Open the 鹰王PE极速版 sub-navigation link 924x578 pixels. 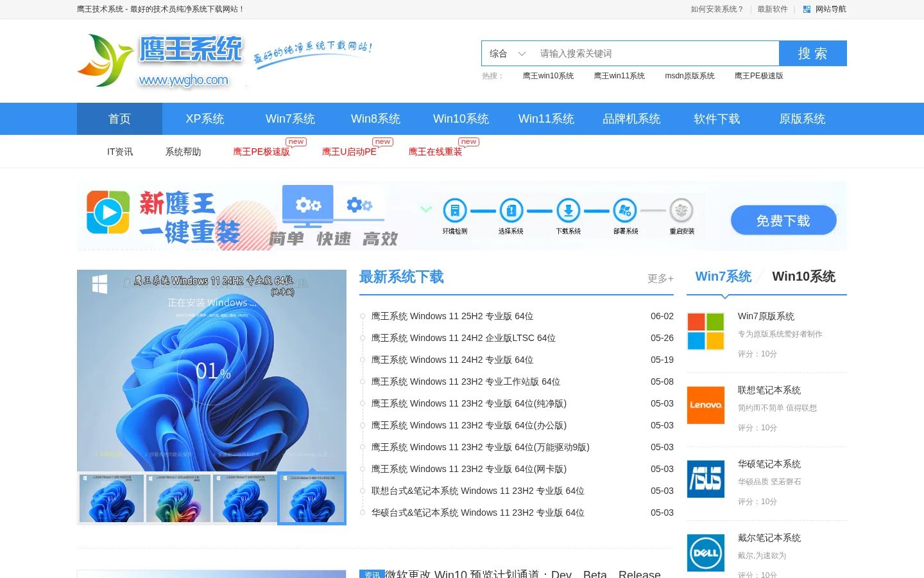(261, 152)
